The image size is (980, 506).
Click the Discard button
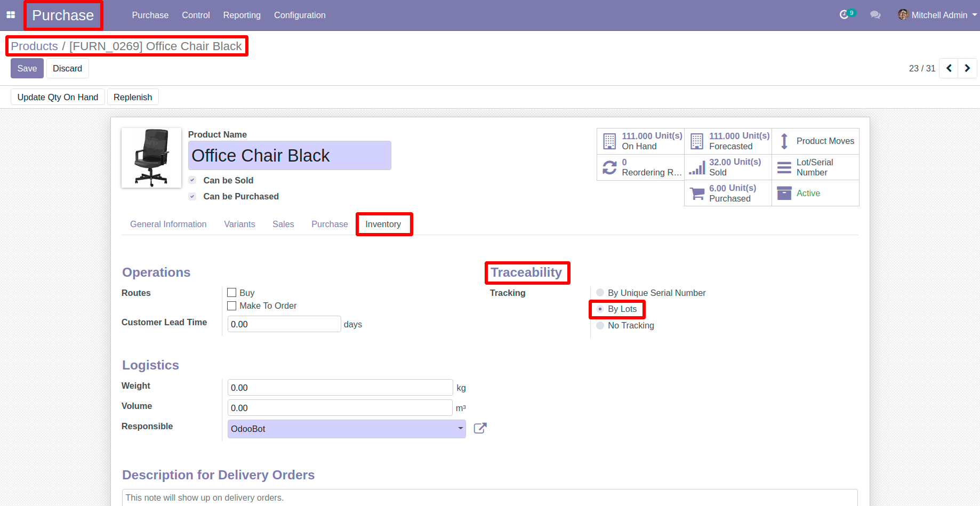pyautogui.click(x=68, y=68)
